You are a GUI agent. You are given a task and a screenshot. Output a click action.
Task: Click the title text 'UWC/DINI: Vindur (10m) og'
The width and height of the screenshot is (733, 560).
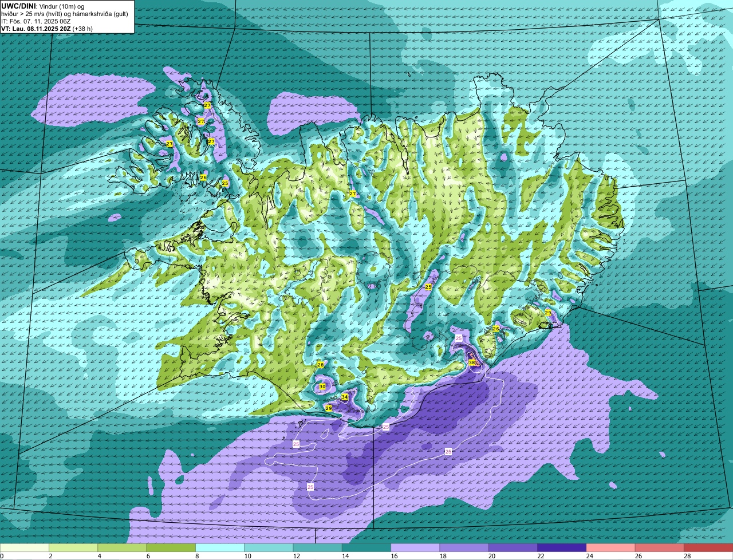coord(43,6)
